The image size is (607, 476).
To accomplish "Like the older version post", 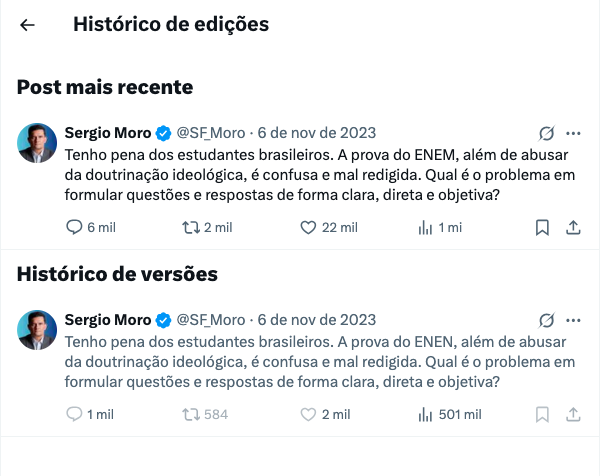I will tap(309, 414).
